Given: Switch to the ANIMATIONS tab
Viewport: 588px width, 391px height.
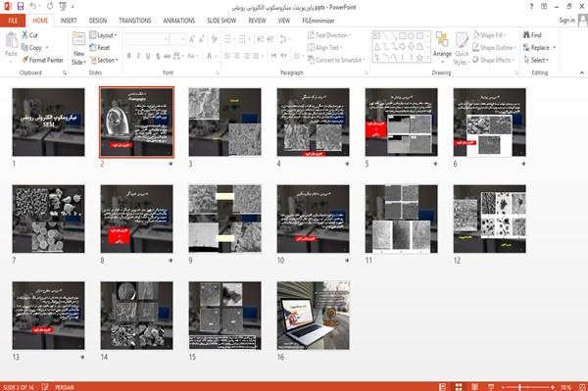Looking at the screenshot, I should click(179, 21).
